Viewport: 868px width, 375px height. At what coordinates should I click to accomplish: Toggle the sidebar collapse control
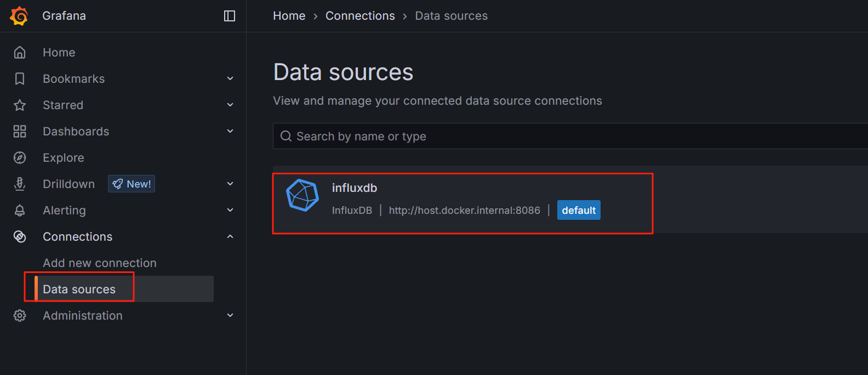229,16
